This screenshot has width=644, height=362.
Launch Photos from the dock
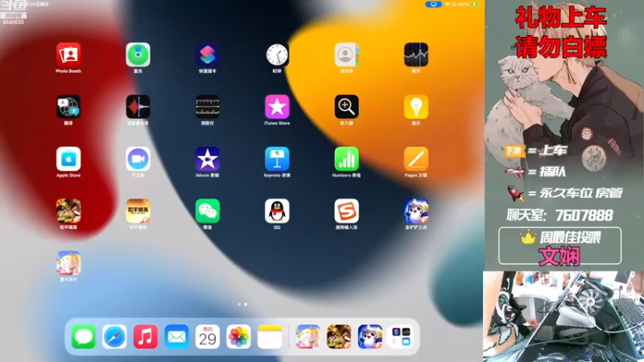(x=238, y=336)
